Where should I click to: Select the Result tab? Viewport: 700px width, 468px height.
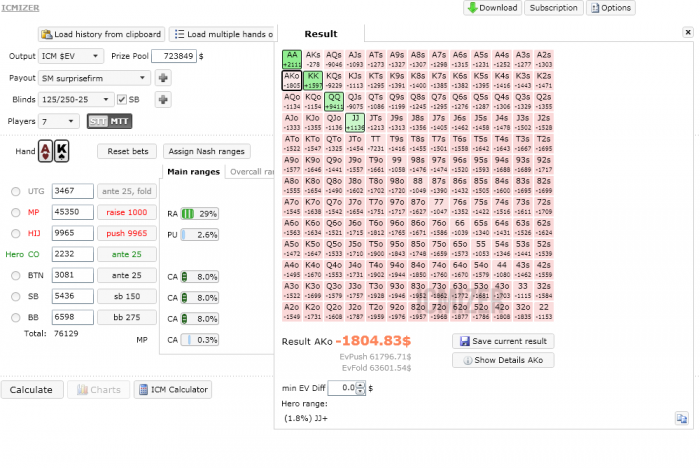(321, 34)
